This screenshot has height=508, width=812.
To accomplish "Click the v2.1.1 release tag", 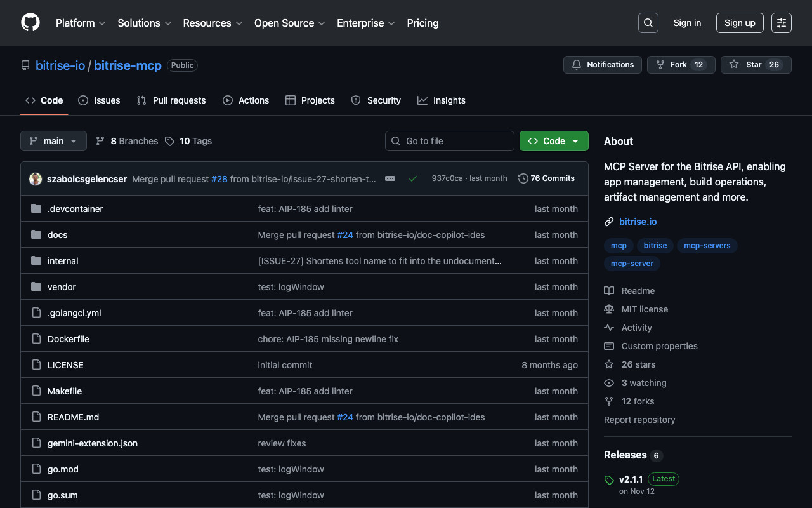I will [631, 479].
